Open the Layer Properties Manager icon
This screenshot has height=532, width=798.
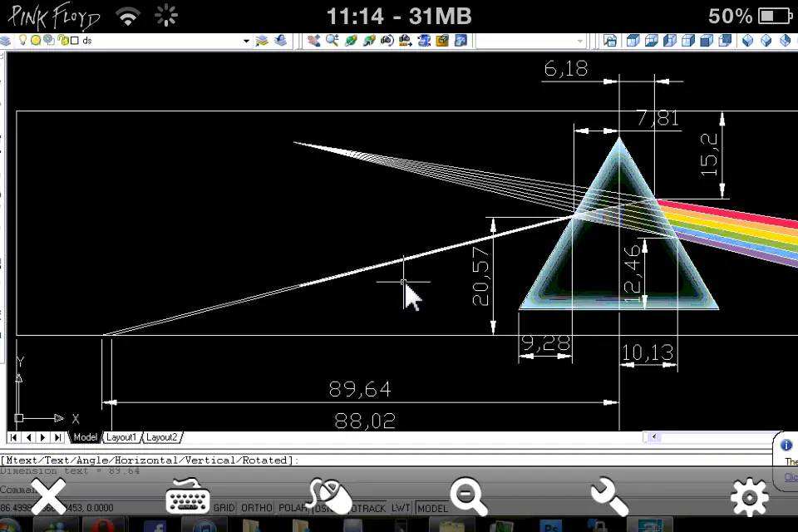coord(5,41)
